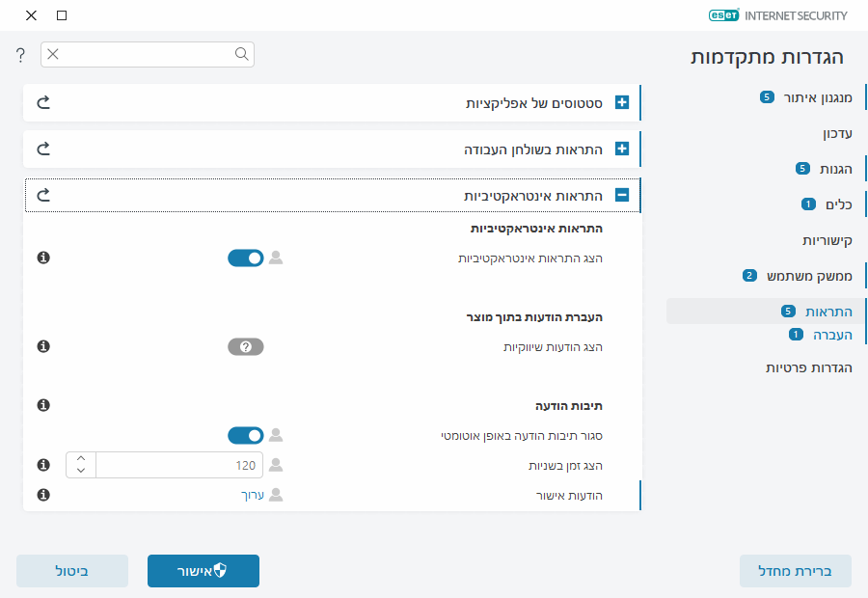Open הגנות in the sidebar

835,169
